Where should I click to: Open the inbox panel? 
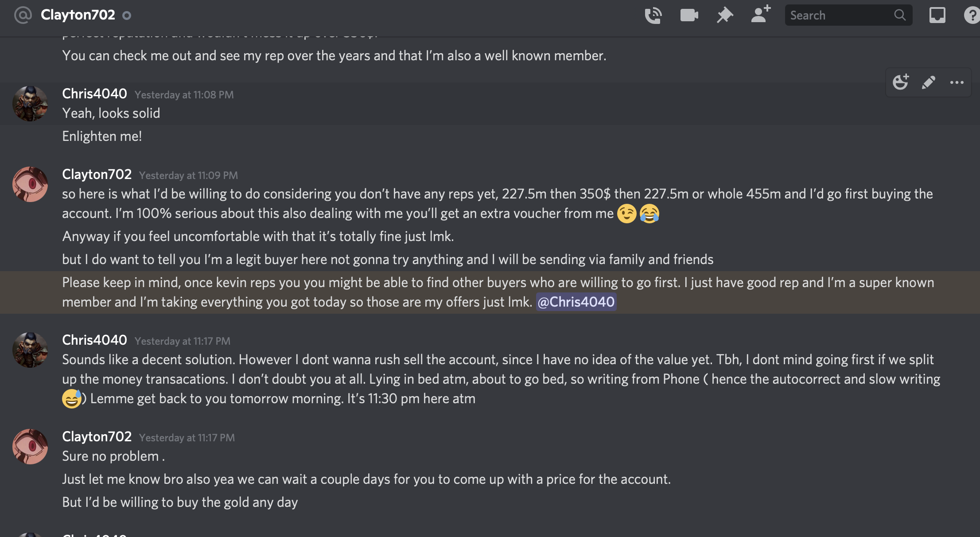(937, 16)
